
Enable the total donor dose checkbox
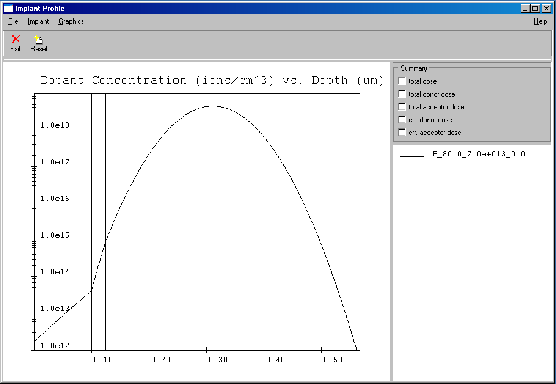pyautogui.click(x=402, y=94)
